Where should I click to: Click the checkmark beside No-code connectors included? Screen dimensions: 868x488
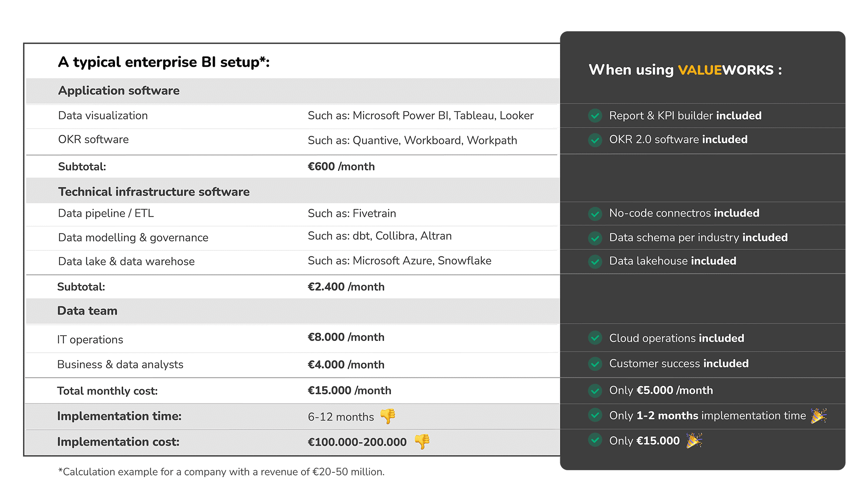tap(595, 213)
